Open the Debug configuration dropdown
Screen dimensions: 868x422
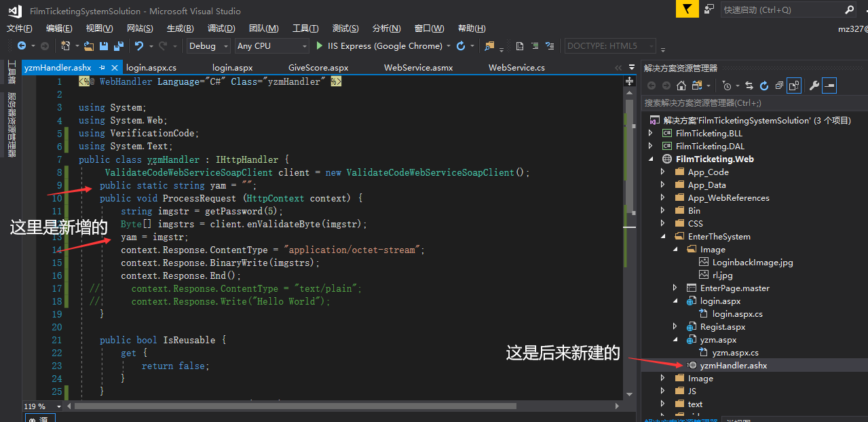(x=210, y=46)
